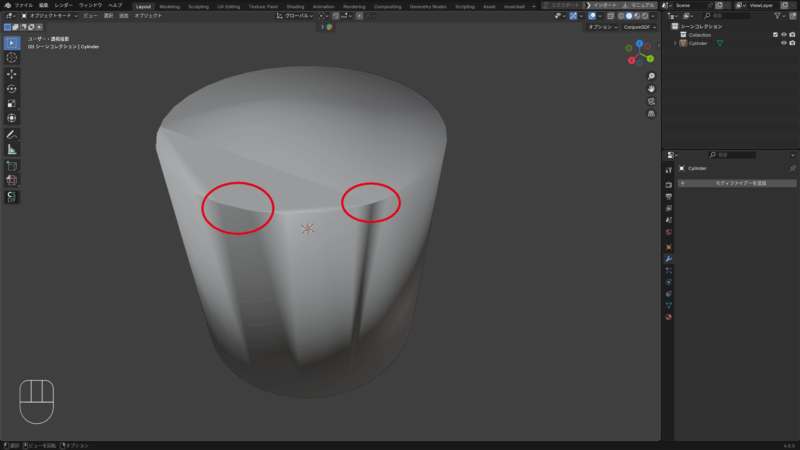Click the インポート button in the top bar
The width and height of the screenshot is (800, 450).
point(598,5)
